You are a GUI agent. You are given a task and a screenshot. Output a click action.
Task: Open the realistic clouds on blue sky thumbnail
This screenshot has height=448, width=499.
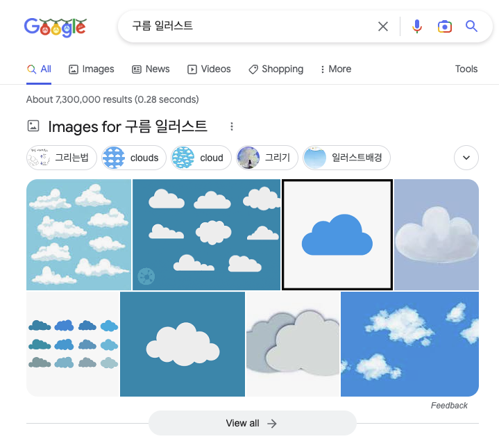coord(409,345)
